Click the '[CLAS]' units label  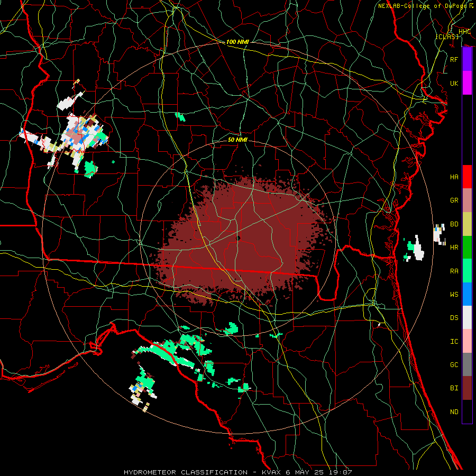coord(447,36)
